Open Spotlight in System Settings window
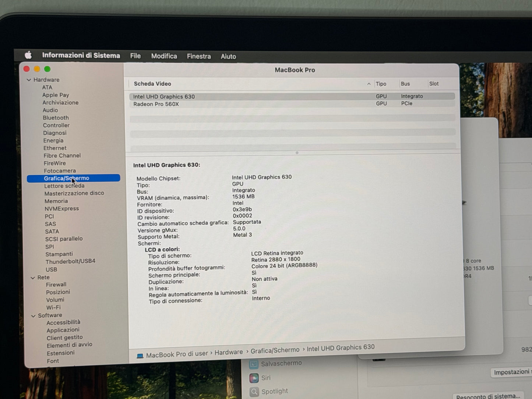This screenshot has height=399, width=532. pyautogui.click(x=269, y=392)
